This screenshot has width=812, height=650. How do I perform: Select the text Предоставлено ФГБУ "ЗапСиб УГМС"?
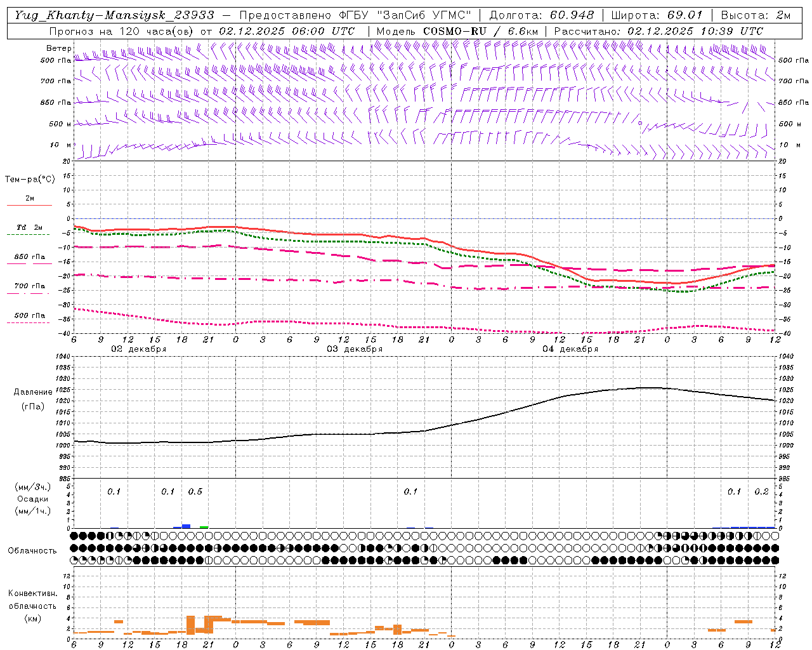(355, 15)
